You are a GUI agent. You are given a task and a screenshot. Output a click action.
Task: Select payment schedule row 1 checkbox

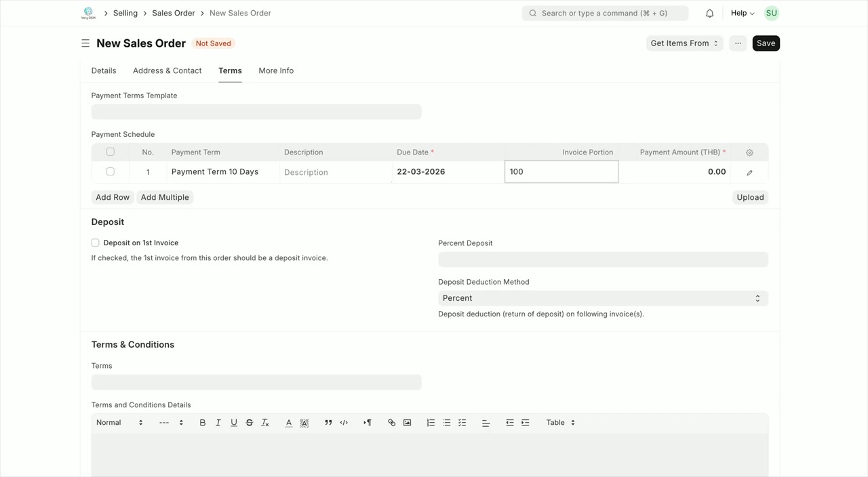(111, 171)
